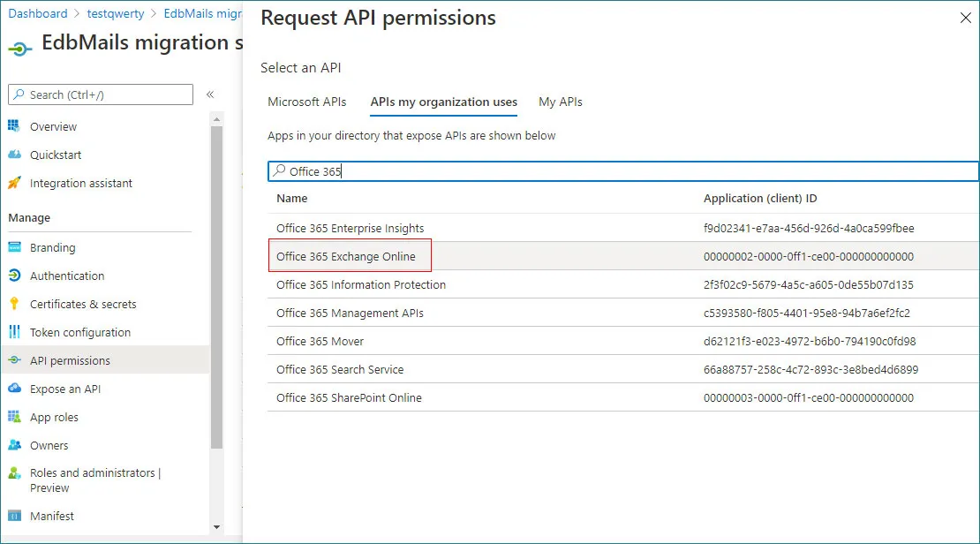This screenshot has height=544, width=980.
Task: Click the Branding icon
Action: [x=14, y=247]
